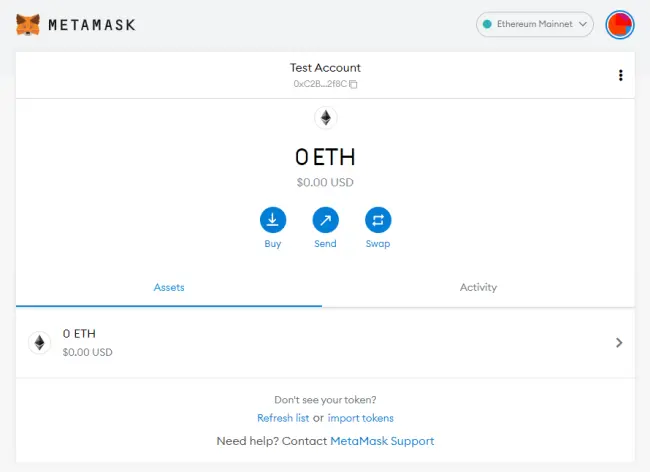Click the Ethereum logo above the balance
The width and height of the screenshot is (650, 472).
[326, 118]
